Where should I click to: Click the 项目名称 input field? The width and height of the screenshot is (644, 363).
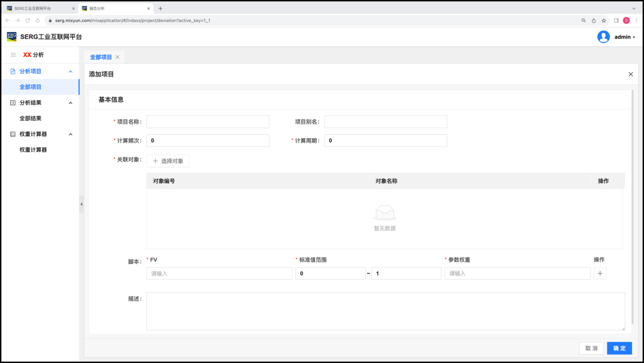(208, 122)
